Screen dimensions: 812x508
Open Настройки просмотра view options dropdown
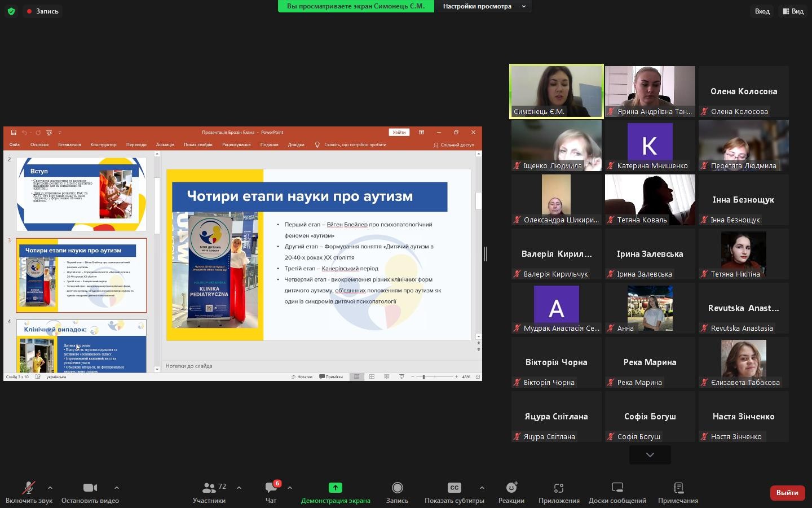click(483, 6)
